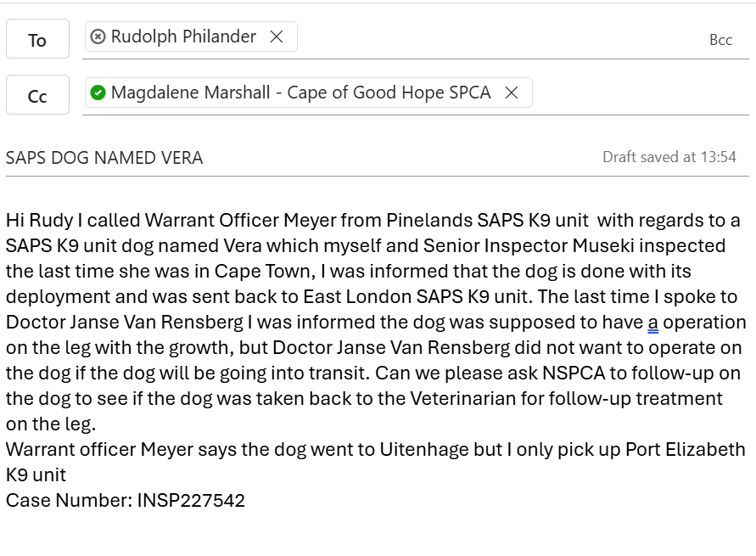Image resolution: width=756 pixels, height=556 pixels.
Task: Click the word Pinelands in the first line
Action: click(429, 221)
